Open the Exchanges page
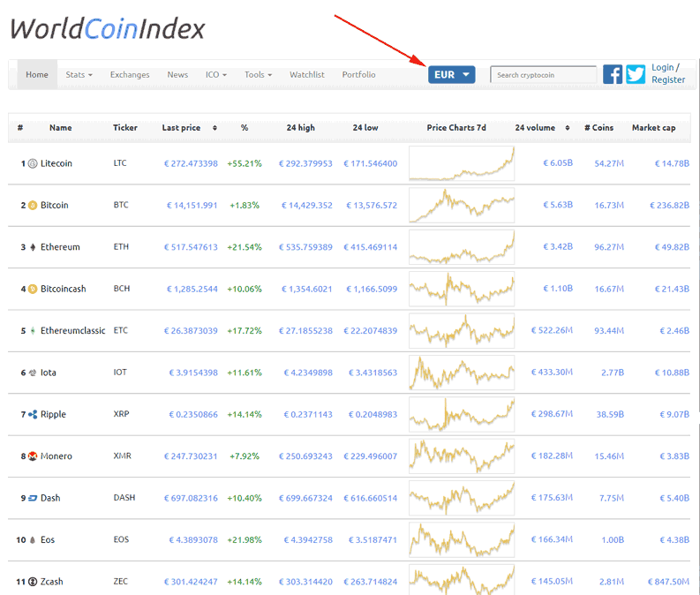Viewport: 700px width, 595px height. [x=130, y=74]
